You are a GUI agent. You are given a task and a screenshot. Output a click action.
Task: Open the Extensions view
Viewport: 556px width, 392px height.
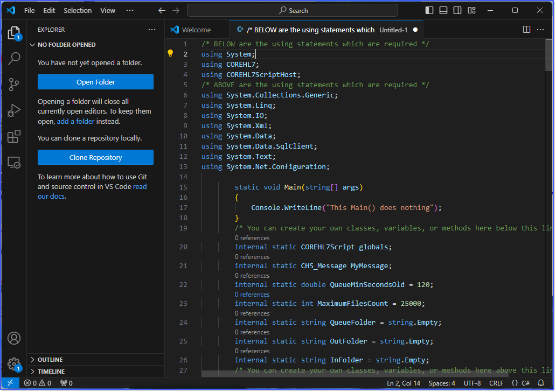point(14,136)
